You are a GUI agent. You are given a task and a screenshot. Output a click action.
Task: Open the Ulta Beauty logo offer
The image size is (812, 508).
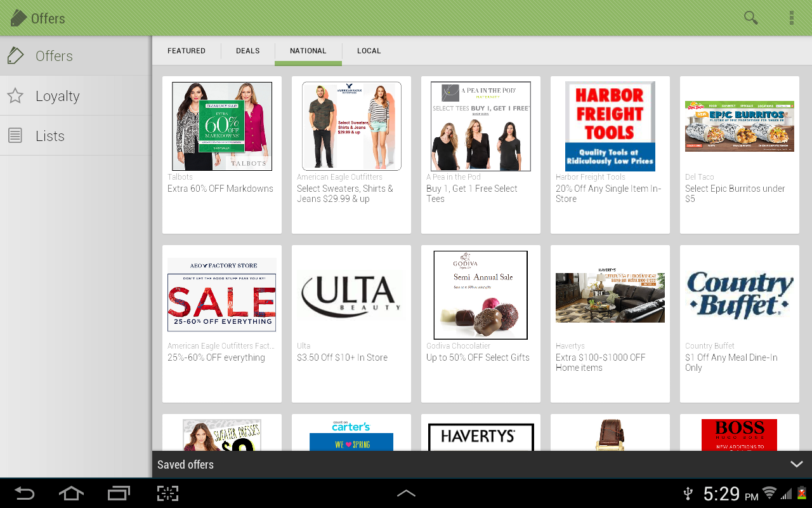[351, 295]
